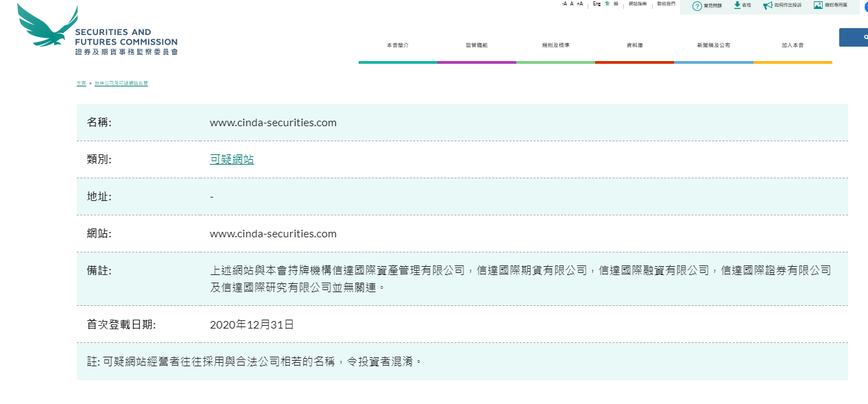Select the 繁 traditional Chinese option

607,4
